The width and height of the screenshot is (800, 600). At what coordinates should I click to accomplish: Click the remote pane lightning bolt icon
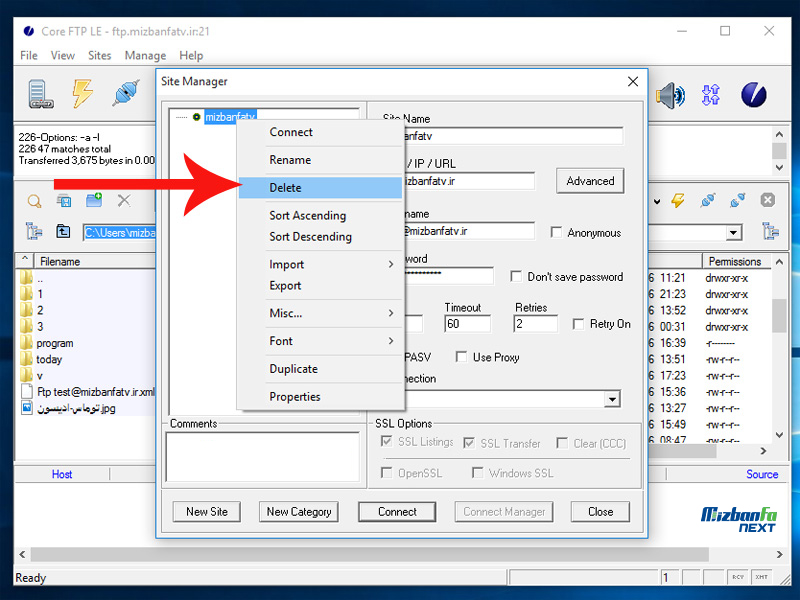point(678,200)
